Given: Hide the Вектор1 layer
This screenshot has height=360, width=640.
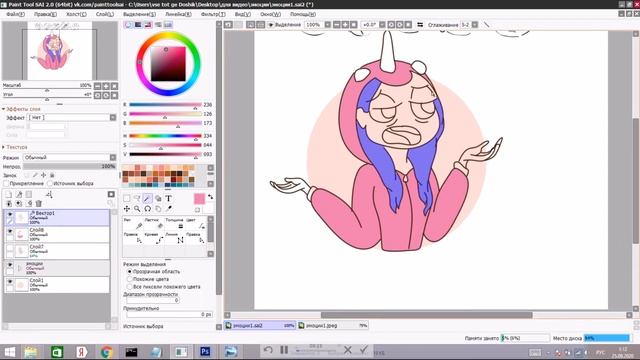Looking at the screenshot, I should point(10,214).
